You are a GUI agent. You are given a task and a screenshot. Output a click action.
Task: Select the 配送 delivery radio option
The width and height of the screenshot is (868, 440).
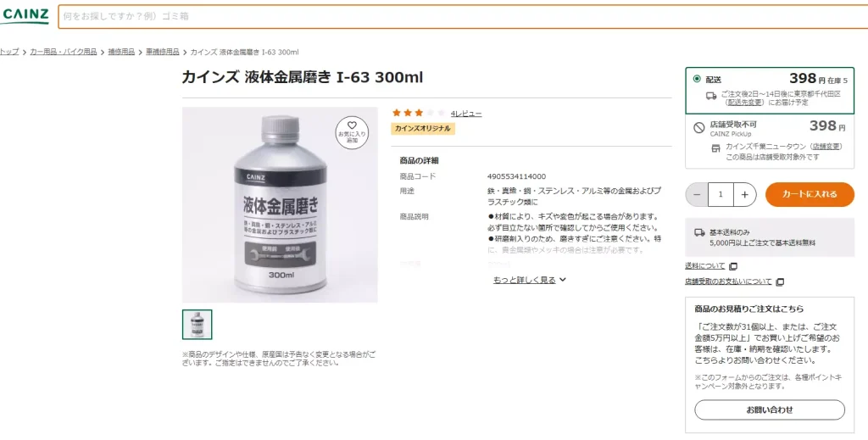click(x=697, y=79)
